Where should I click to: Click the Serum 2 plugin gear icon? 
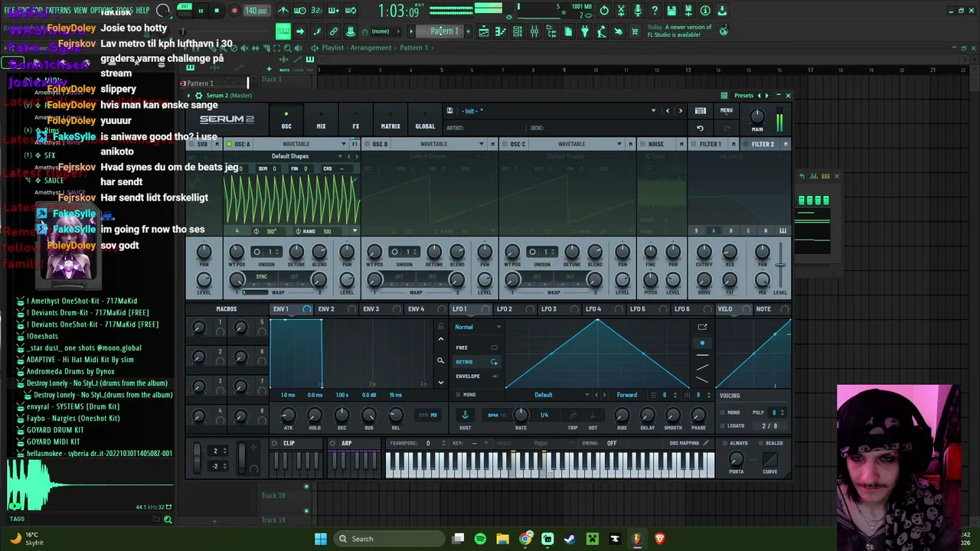(x=199, y=96)
